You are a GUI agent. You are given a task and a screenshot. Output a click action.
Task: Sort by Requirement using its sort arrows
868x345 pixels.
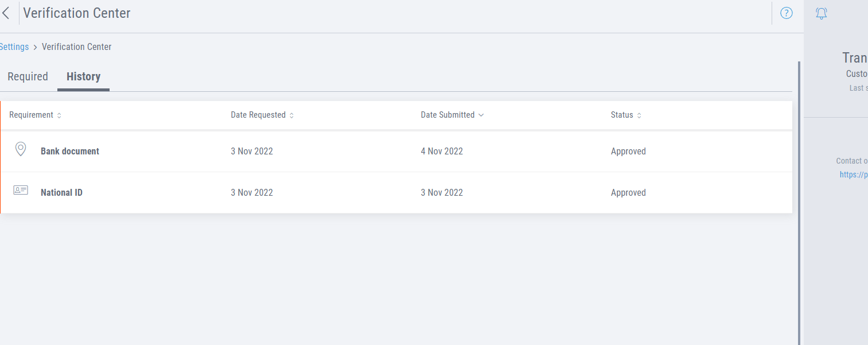point(59,115)
